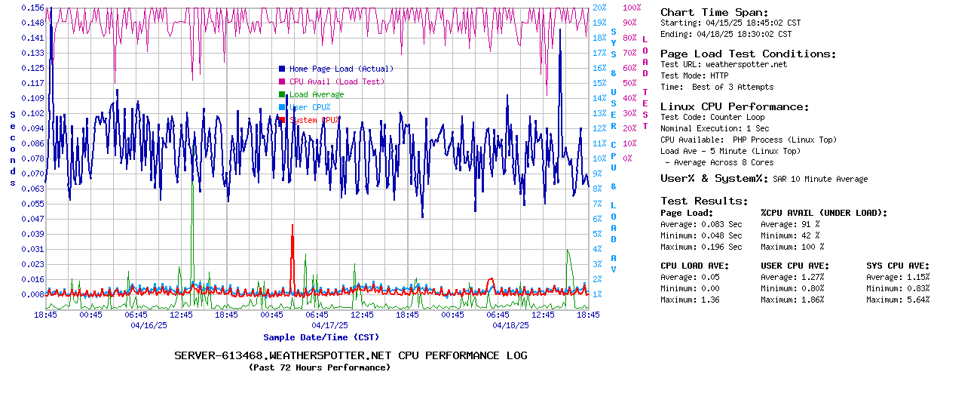This screenshot has height=415, width=980.
Task: Click the light blue User CPU% legend swatch
Action: click(x=282, y=107)
